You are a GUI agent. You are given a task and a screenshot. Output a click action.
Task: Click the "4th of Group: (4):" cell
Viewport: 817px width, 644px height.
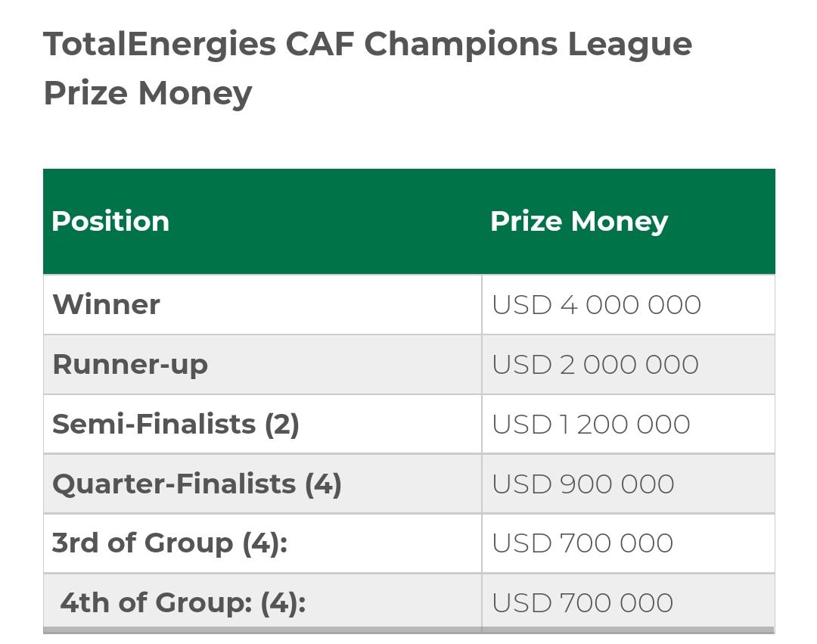click(x=182, y=603)
